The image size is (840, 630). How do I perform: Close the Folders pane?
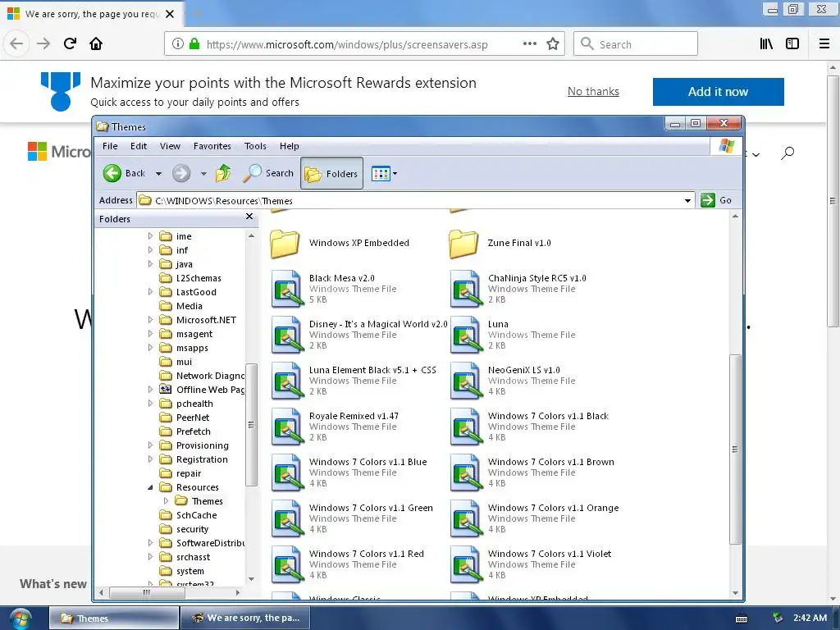point(249,217)
